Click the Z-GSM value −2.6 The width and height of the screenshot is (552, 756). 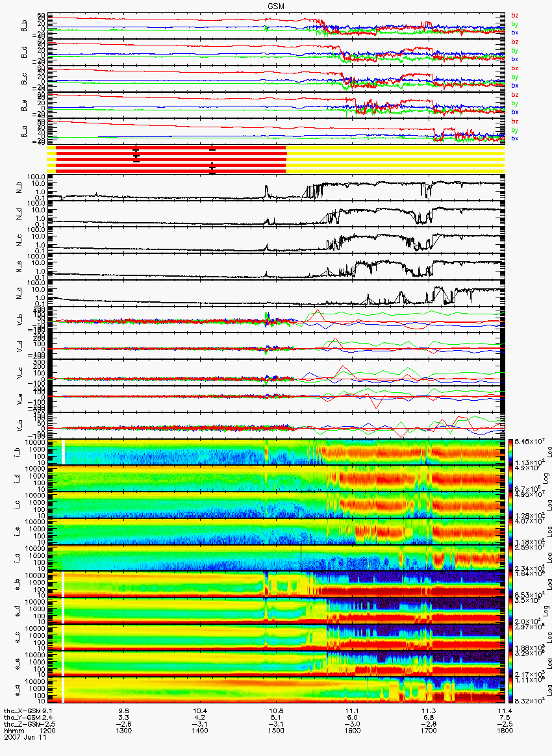124,724
